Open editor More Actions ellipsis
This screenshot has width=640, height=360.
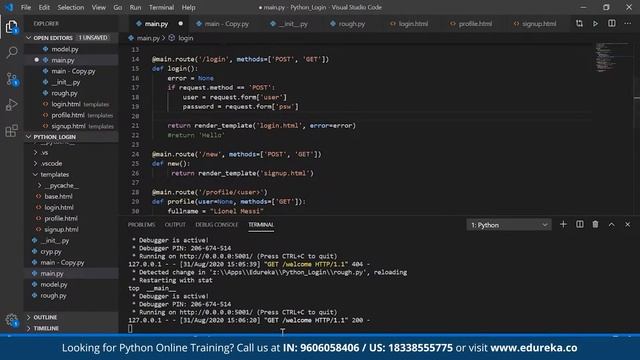coord(628,24)
